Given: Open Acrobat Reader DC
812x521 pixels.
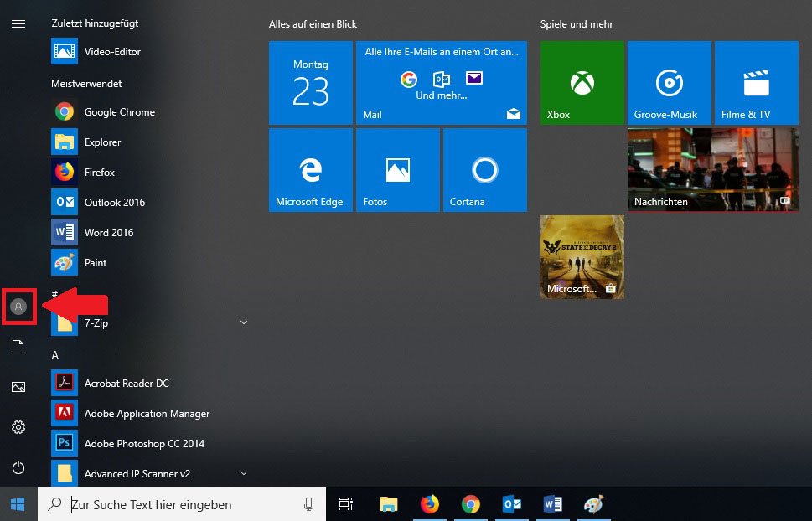Looking at the screenshot, I should 150,384.
